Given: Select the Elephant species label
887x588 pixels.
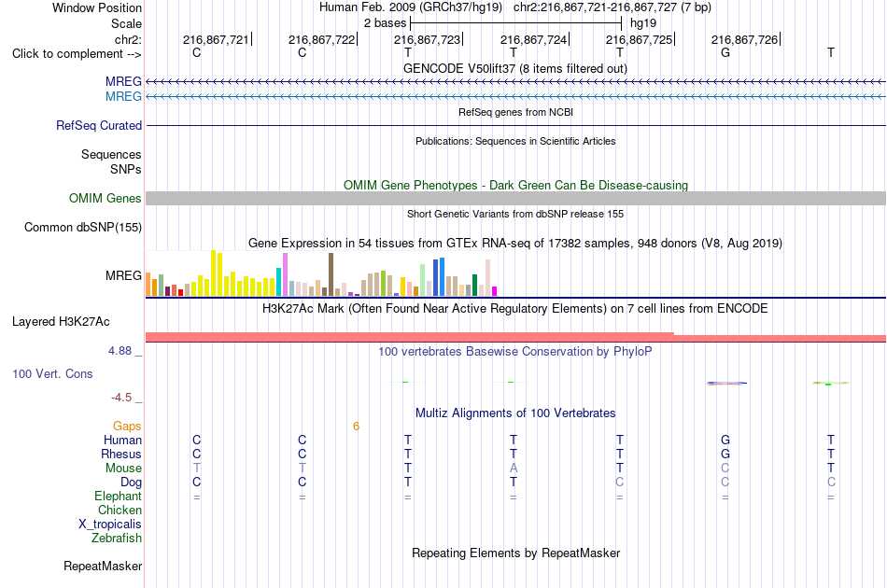Looking at the screenshot, I should click(118, 496).
